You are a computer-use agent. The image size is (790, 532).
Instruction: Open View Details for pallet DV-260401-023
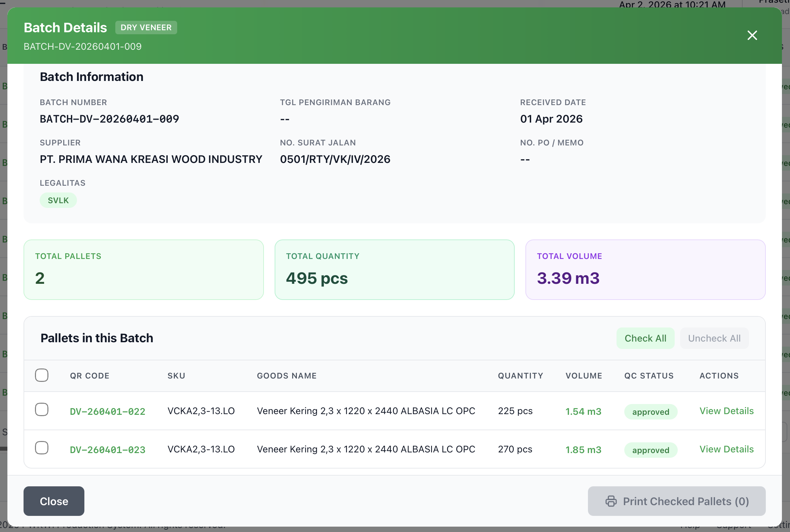(726, 449)
